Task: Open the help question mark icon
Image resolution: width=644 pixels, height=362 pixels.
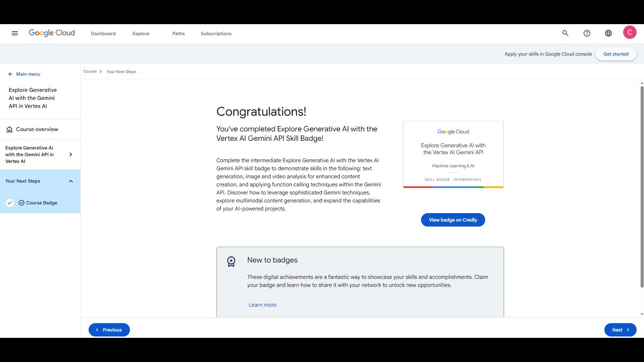Action: tap(587, 33)
